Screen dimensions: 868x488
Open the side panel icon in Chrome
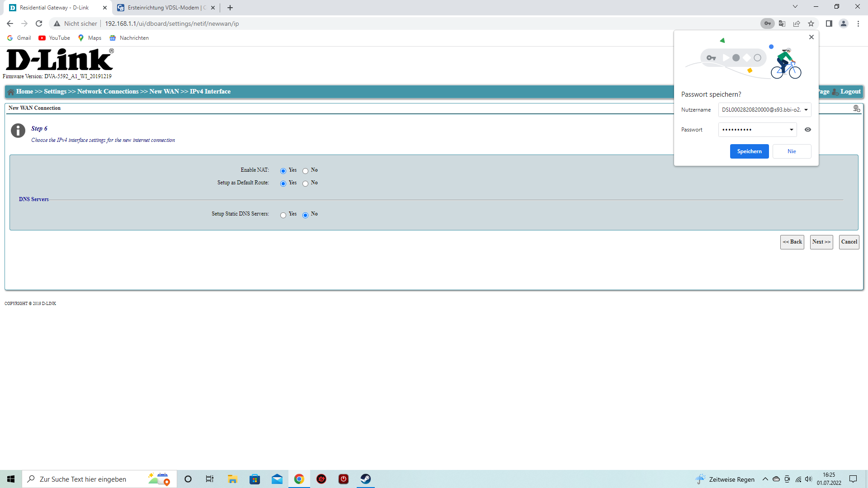[x=829, y=23]
